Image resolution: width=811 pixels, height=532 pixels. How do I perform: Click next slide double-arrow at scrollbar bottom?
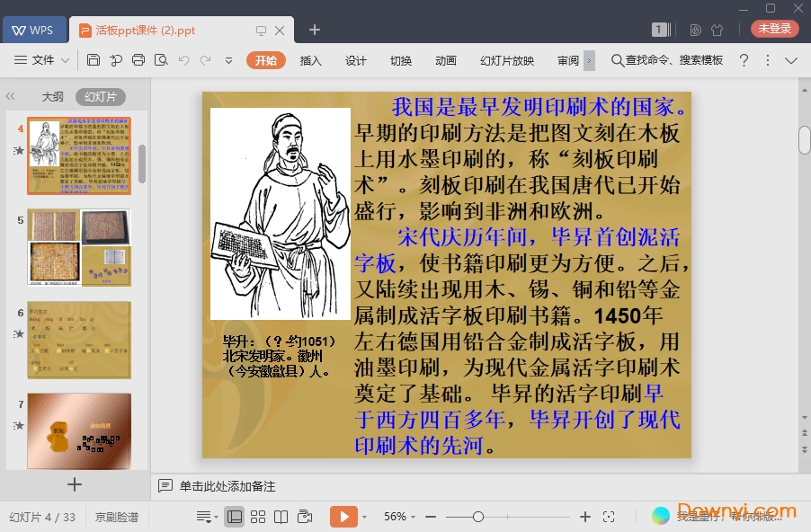coord(805,449)
